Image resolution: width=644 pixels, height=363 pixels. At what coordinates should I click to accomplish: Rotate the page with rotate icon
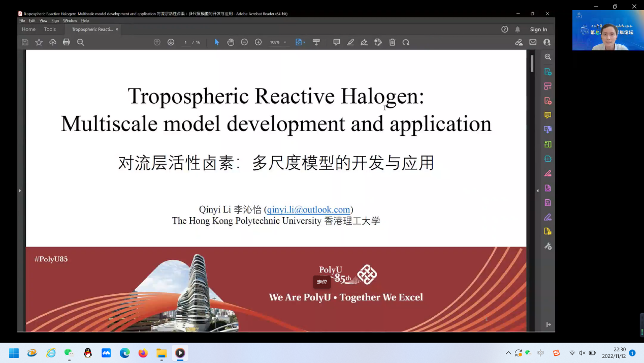[x=406, y=42]
